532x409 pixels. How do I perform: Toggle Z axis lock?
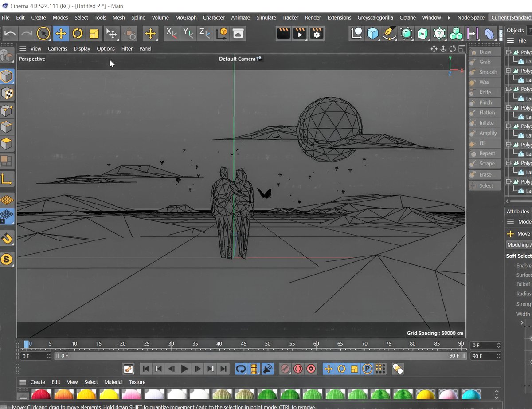[x=204, y=33]
